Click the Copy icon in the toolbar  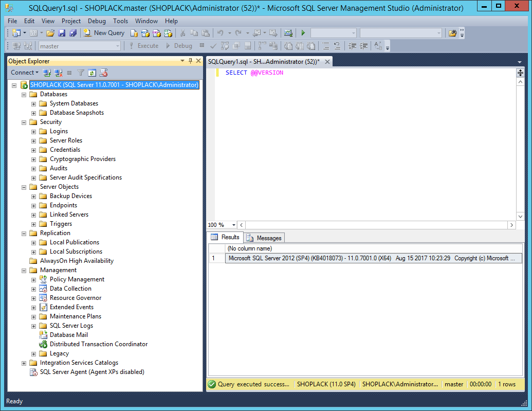(x=194, y=33)
